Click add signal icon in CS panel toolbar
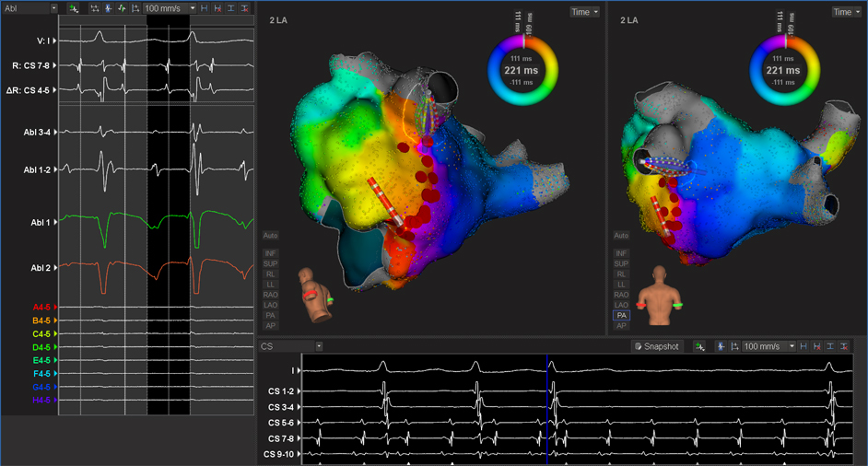 click(700, 346)
